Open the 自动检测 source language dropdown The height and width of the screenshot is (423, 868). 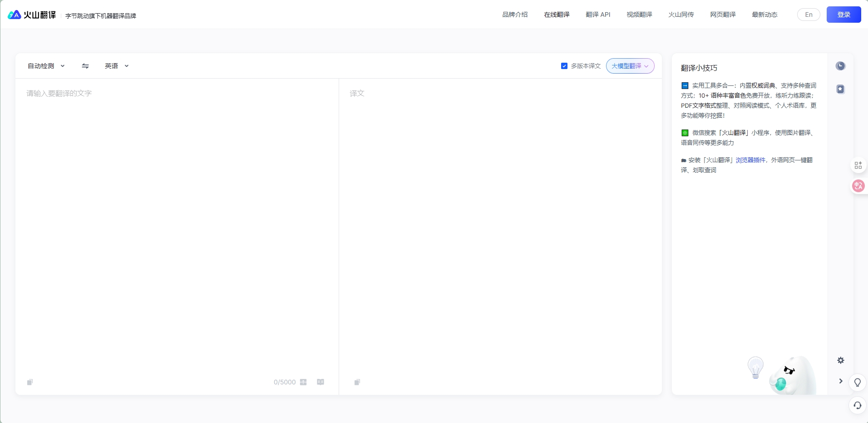pos(46,66)
